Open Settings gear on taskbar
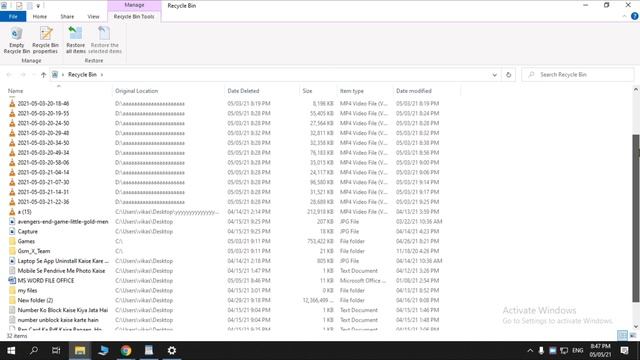Screen dimensions: 640x360 [x=172, y=350]
